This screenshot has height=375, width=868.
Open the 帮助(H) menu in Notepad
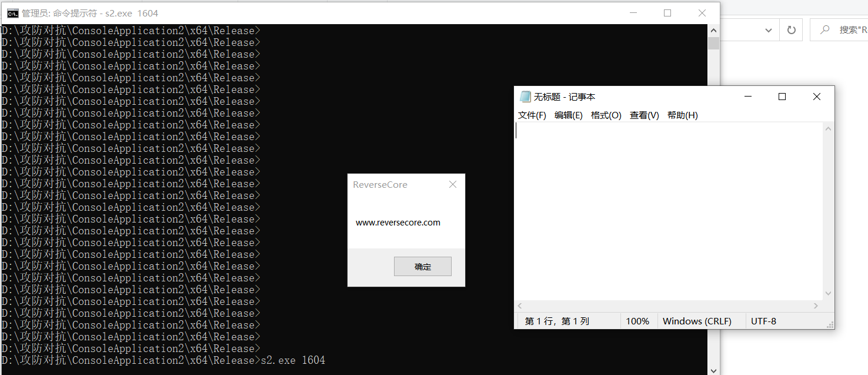[682, 115]
